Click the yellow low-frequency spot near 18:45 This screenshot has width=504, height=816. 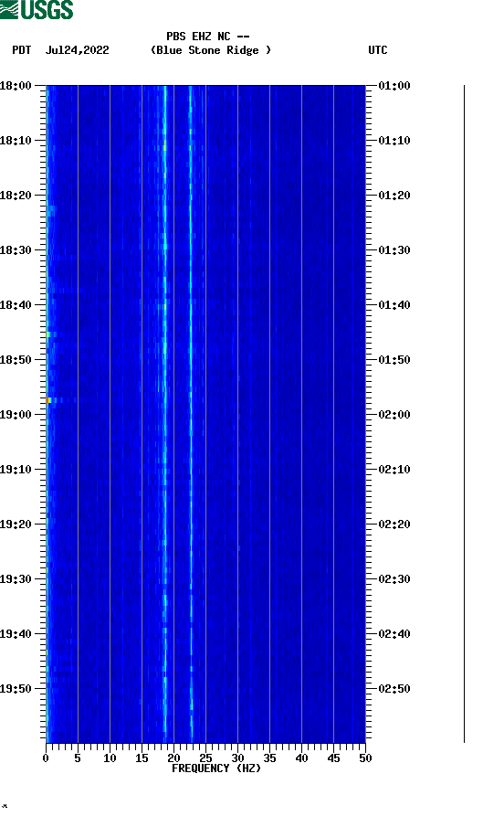tap(48, 334)
